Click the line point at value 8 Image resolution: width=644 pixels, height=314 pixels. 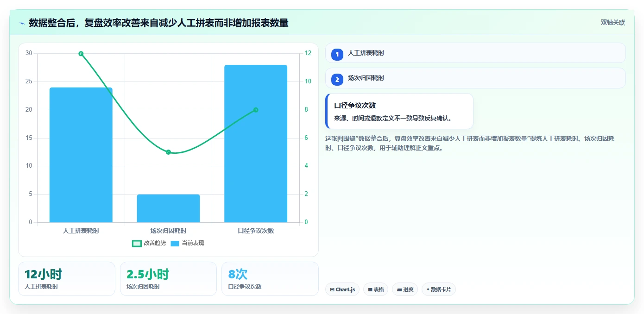pyautogui.click(x=256, y=110)
